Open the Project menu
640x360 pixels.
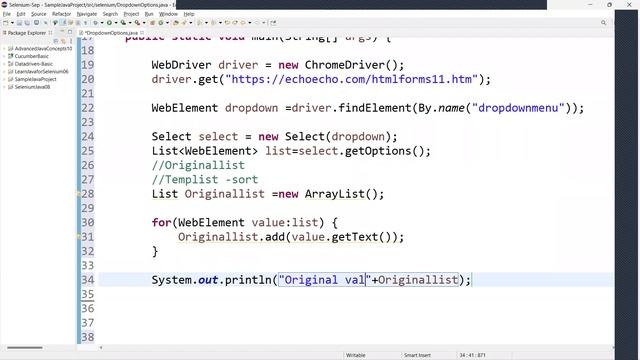coord(131,14)
